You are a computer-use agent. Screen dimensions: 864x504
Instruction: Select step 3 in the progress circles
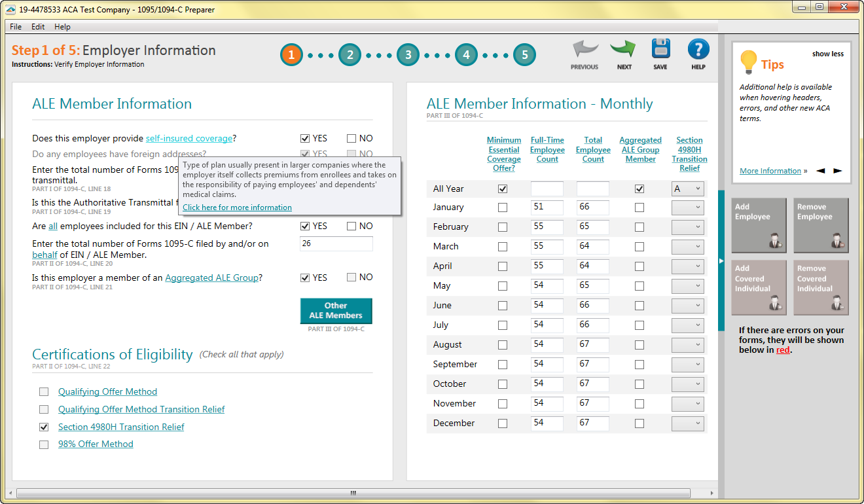point(408,55)
